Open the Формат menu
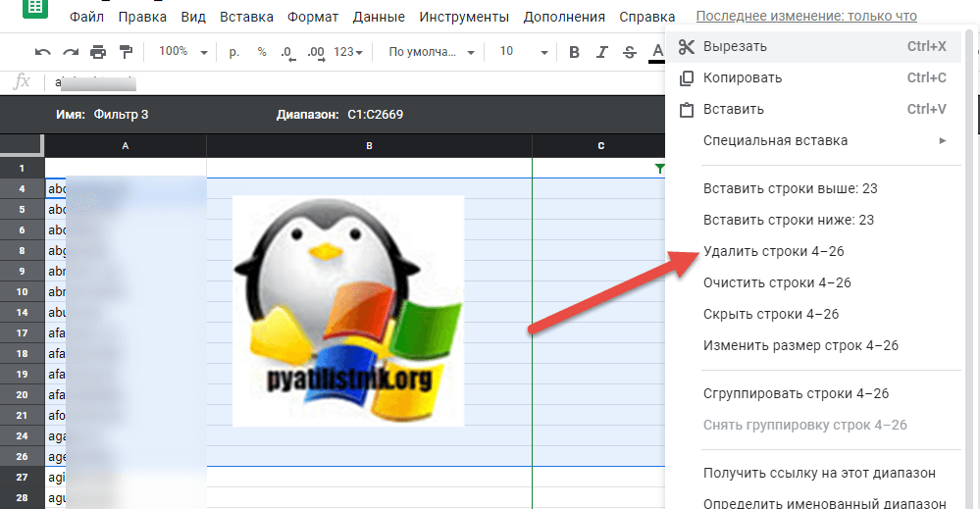The width and height of the screenshot is (980, 509). 313,17
